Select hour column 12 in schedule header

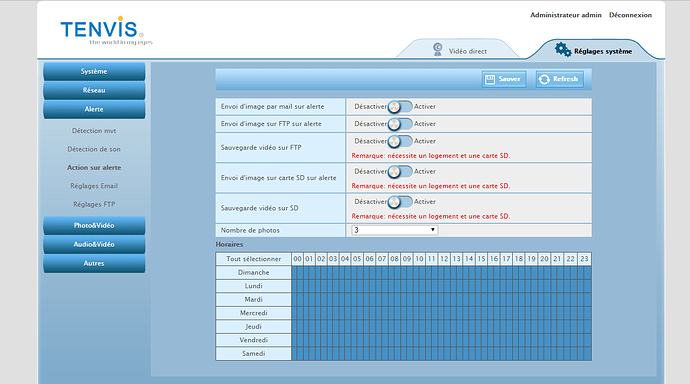point(444,259)
